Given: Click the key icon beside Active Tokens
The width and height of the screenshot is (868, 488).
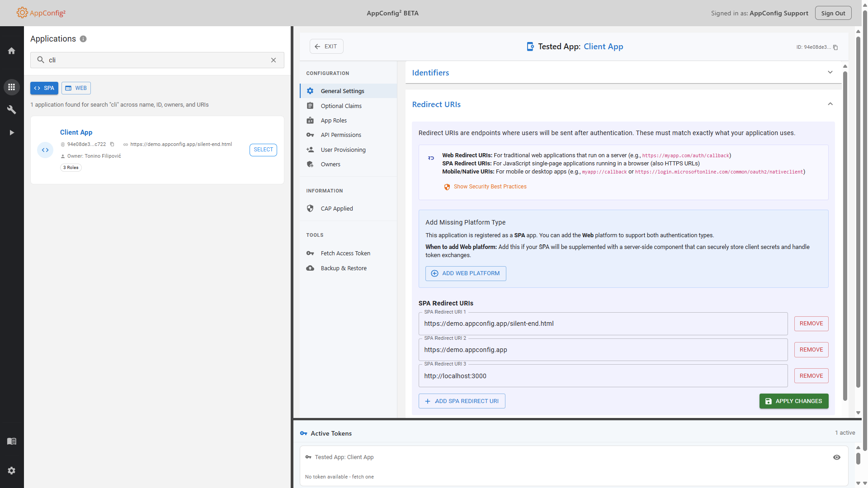Looking at the screenshot, I should click(304, 433).
